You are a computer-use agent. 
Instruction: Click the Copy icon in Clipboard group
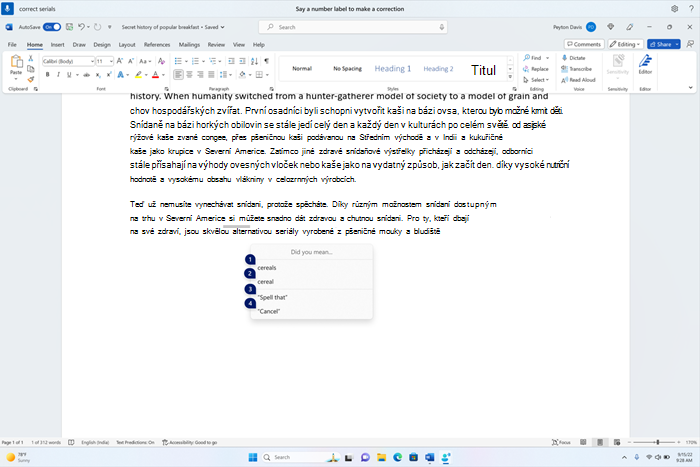coord(31,69)
